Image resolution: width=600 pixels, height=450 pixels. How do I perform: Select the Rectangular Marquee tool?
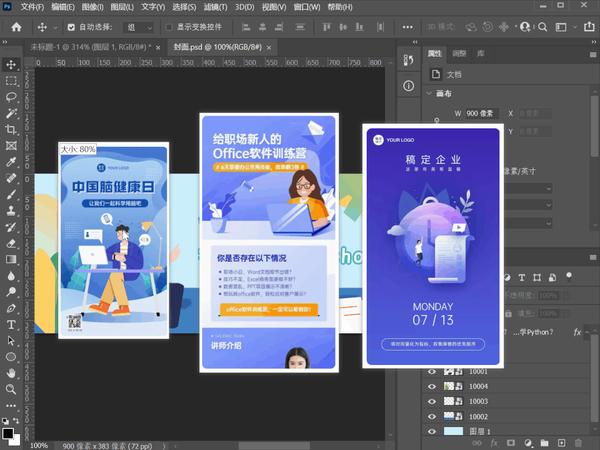pyautogui.click(x=11, y=81)
